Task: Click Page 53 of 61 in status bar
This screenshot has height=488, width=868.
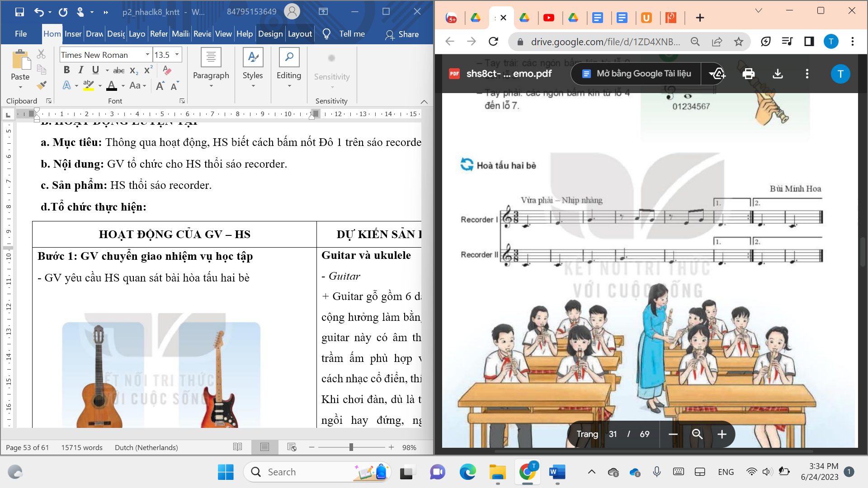Action: [x=27, y=447]
